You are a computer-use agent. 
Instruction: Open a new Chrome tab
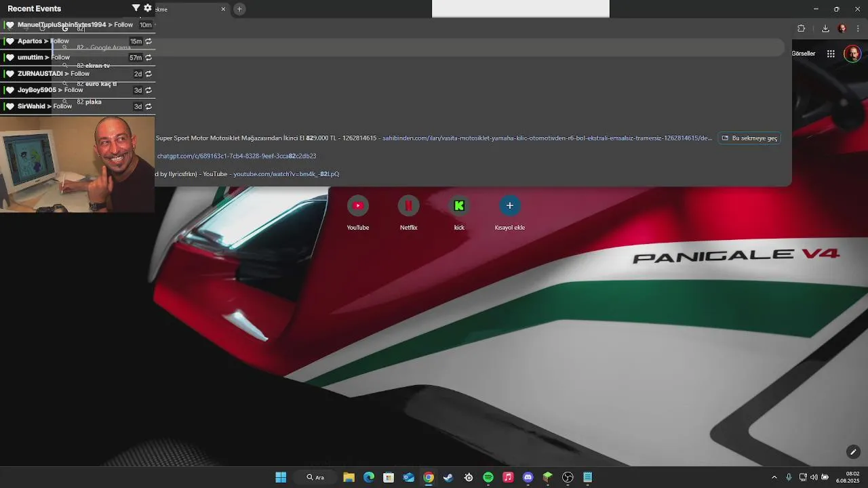click(x=239, y=9)
